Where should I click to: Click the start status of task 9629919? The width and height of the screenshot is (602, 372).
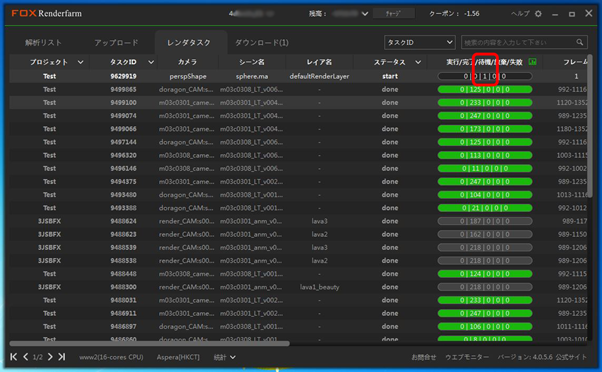pos(390,76)
